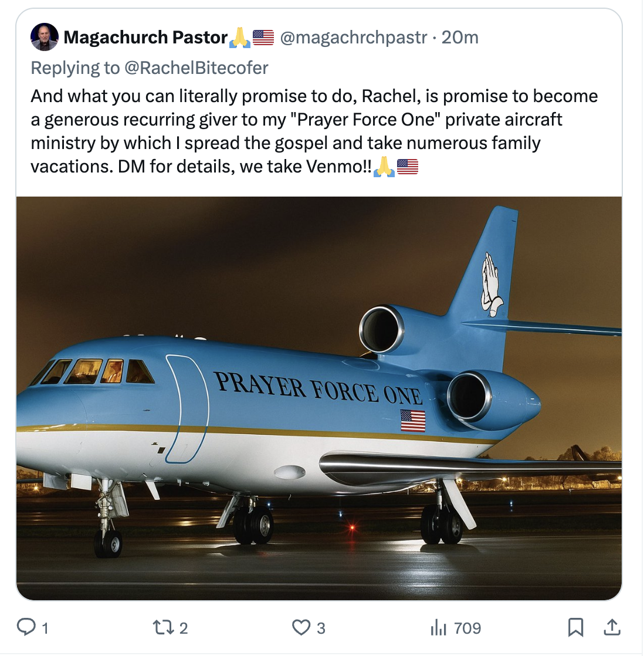Open the share icon for this post

click(x=611, y=627)
